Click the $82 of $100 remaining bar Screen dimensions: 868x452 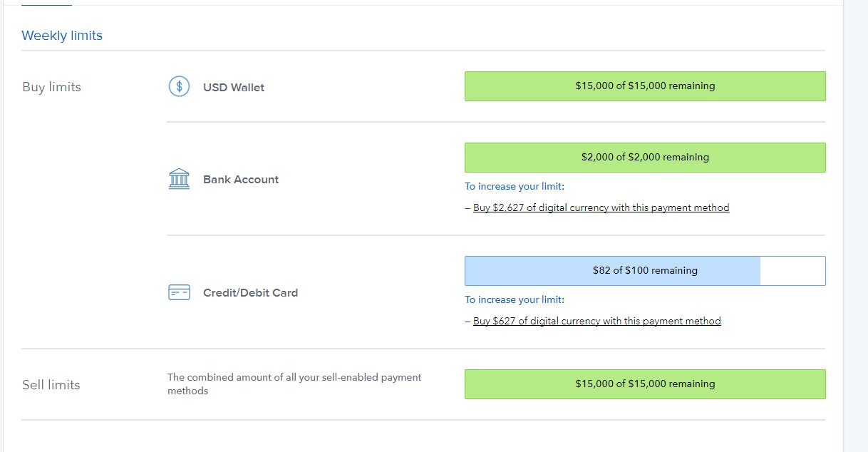point(645,271)
